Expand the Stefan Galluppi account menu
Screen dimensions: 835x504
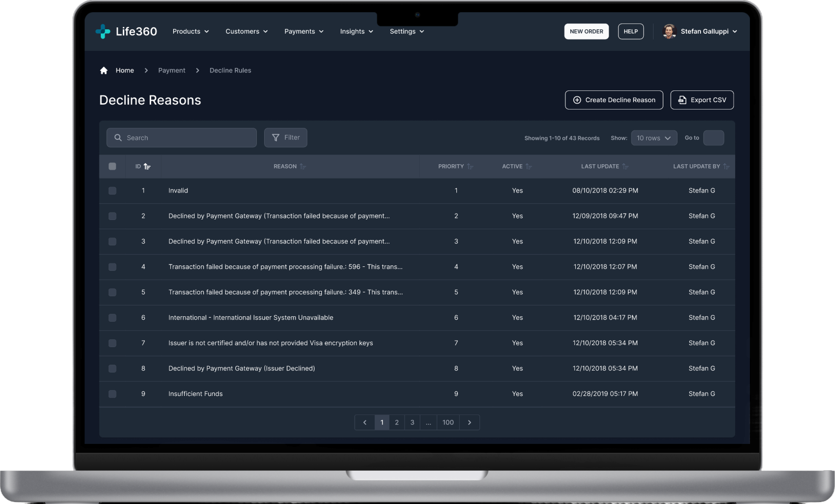(735, 31)
